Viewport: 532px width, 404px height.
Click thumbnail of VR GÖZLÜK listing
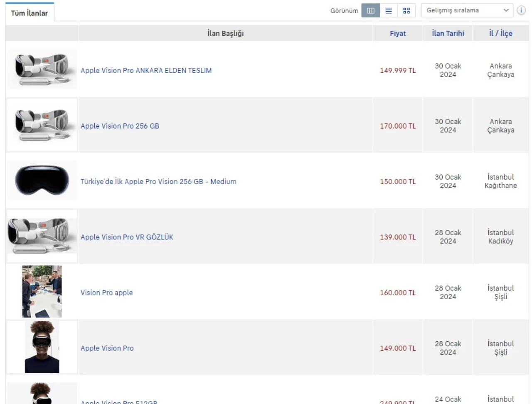tap(42, 236)
